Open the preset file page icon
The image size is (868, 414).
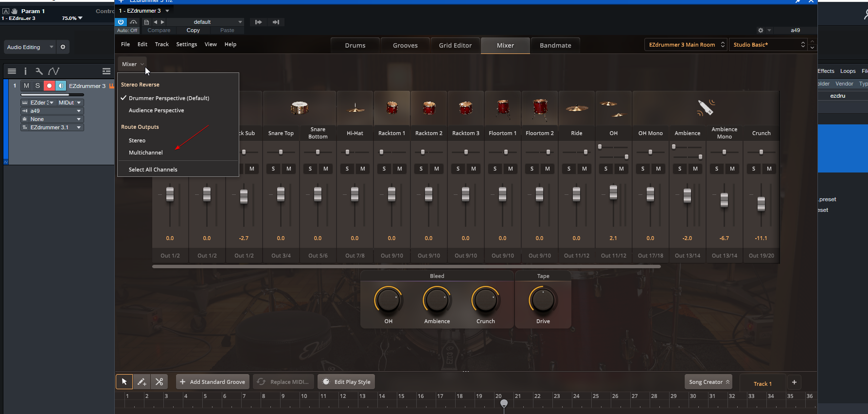[x=146, y=22]
